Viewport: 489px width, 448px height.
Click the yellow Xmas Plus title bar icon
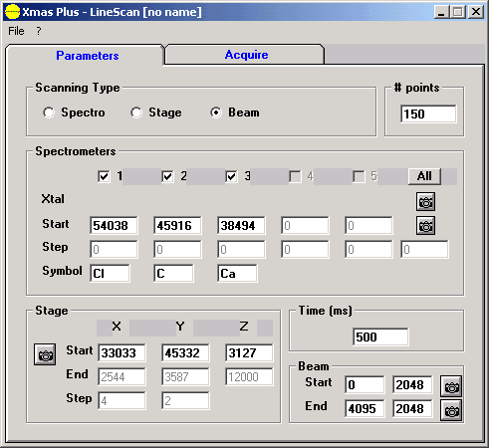[13, 12]
